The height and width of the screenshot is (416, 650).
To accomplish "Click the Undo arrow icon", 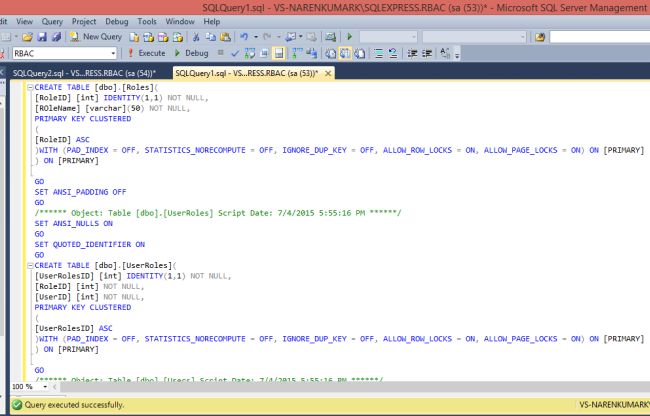I will pos(245,37).
